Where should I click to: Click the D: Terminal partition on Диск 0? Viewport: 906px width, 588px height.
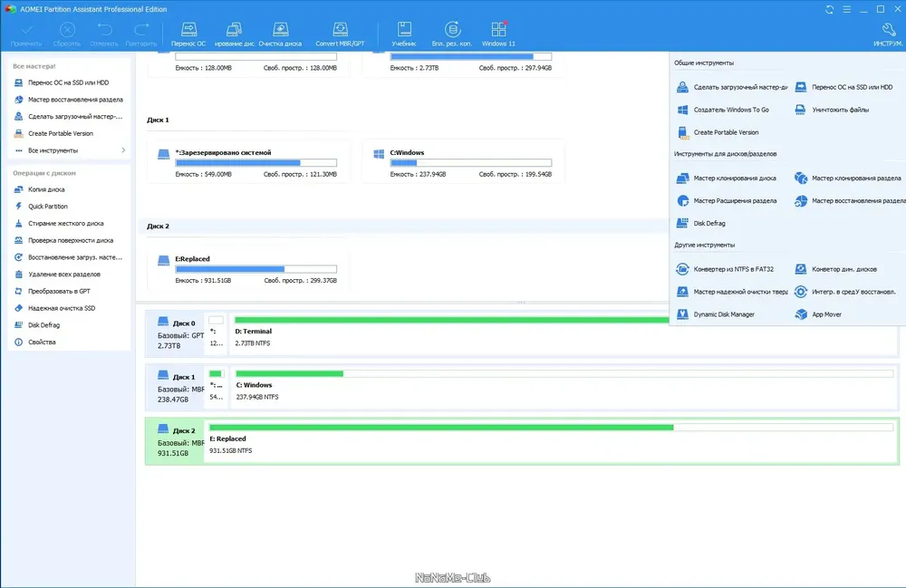450,333
